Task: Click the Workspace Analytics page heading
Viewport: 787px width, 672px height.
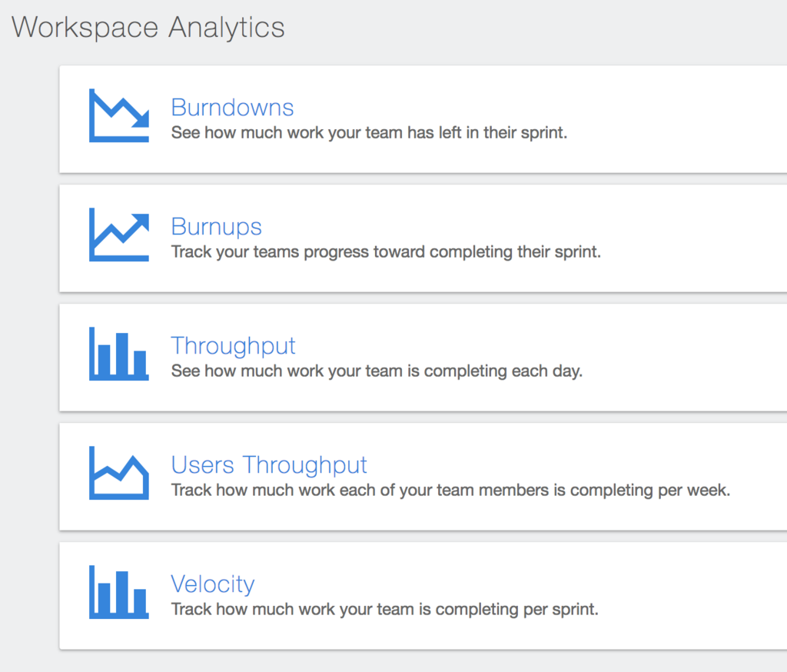Action: pyautogui.click(x=148, y=27)
